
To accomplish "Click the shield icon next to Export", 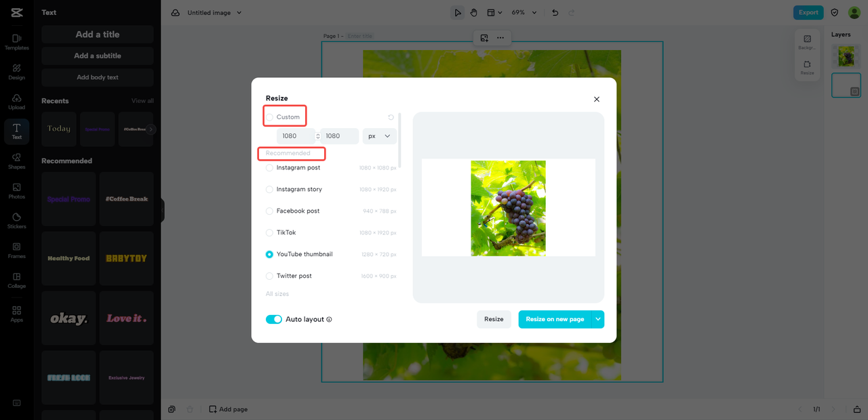I will pos(835,12).
